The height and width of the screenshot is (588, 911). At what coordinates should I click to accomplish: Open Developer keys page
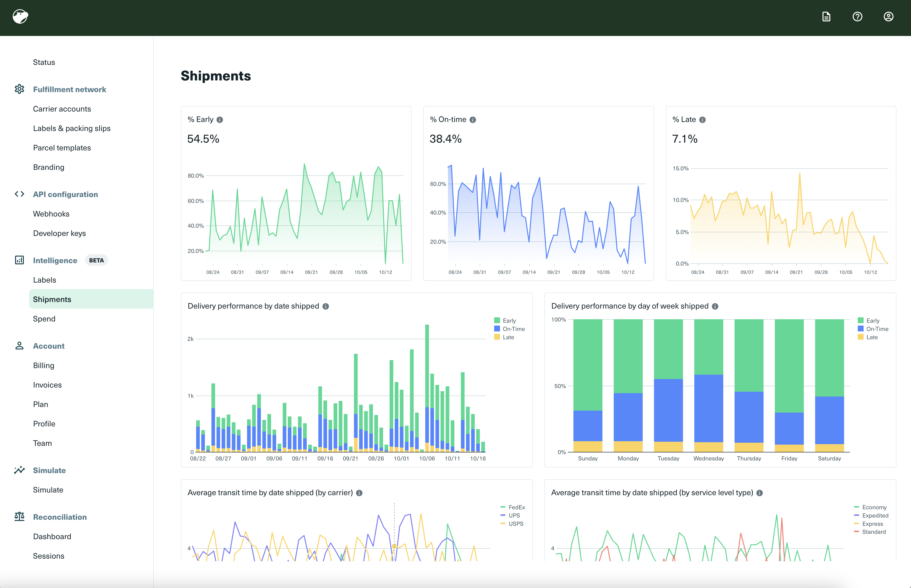[x=59, y=233]
